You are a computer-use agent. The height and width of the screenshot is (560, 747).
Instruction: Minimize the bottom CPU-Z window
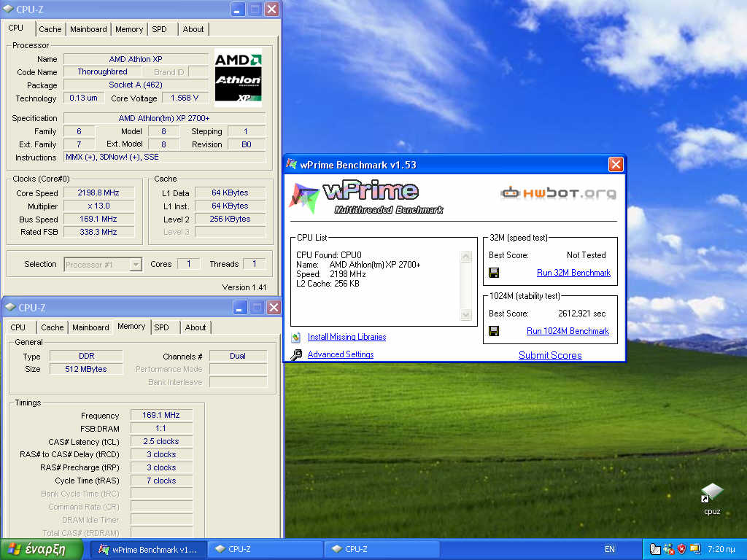pyautogui.click(x=240, y=308)
